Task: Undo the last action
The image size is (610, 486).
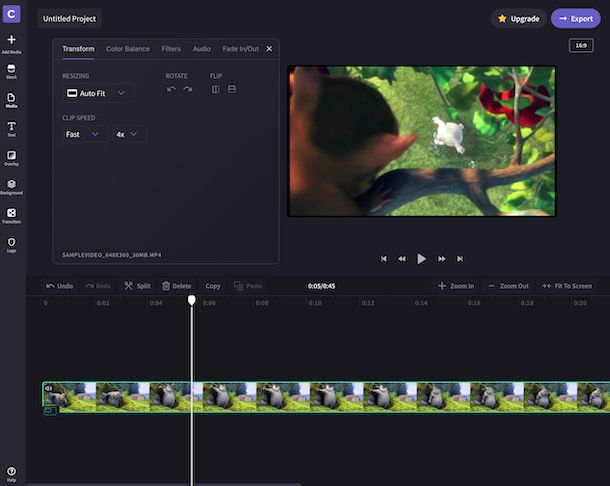Action: (60, 286)
